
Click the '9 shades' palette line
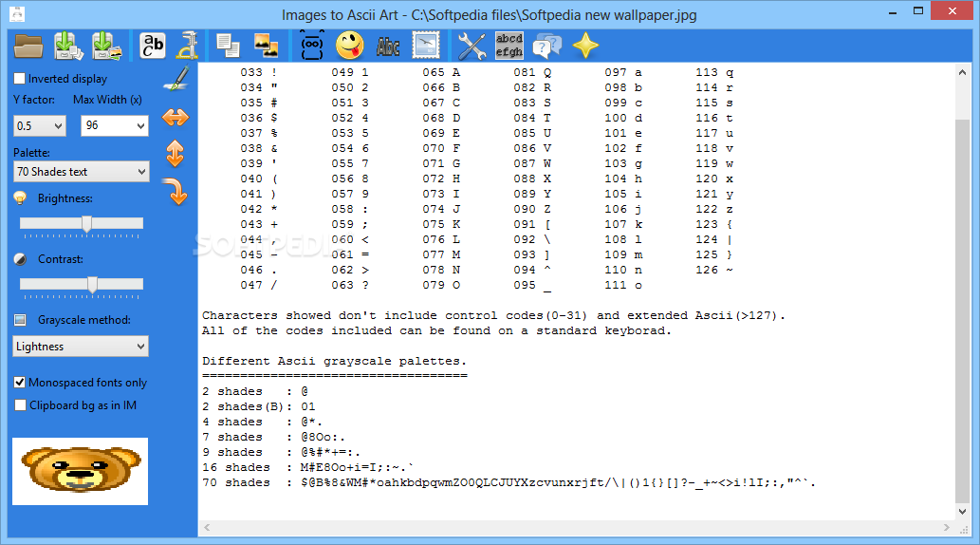281,452
